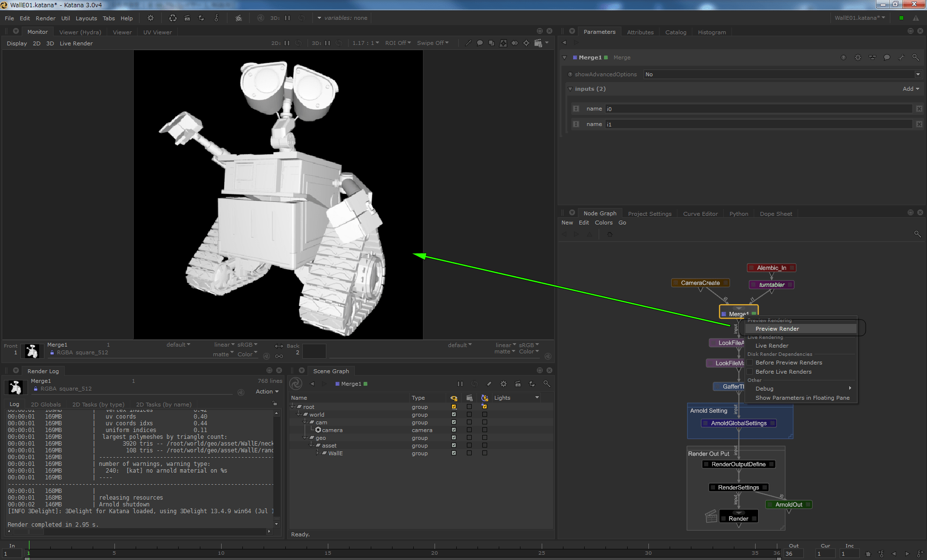The width and height of the screenshot is (927, 560).
Task: Click the flipbook clapperboard icon above the scene graph
Action: pyautogui.click(x=518, y=384)
